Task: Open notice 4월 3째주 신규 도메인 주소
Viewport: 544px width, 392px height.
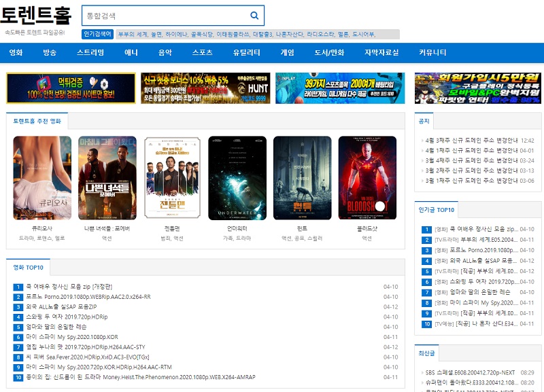Action: click(x=471, y=141)
